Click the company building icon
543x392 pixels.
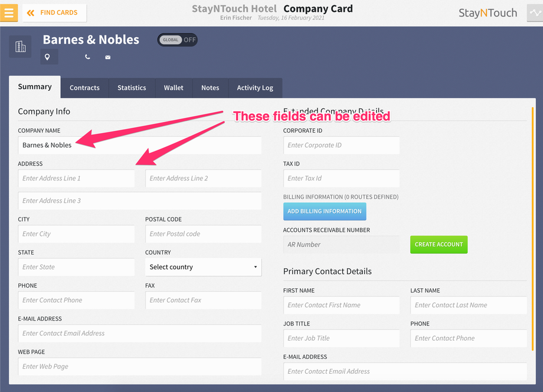(x=21, y=47)
